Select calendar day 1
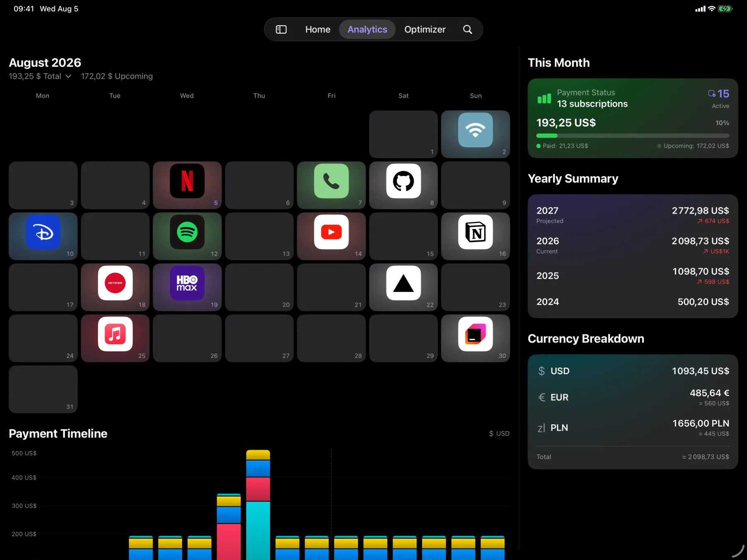Image resolution: width=747 pixels, height=560 pixels. tap(403, 134)
